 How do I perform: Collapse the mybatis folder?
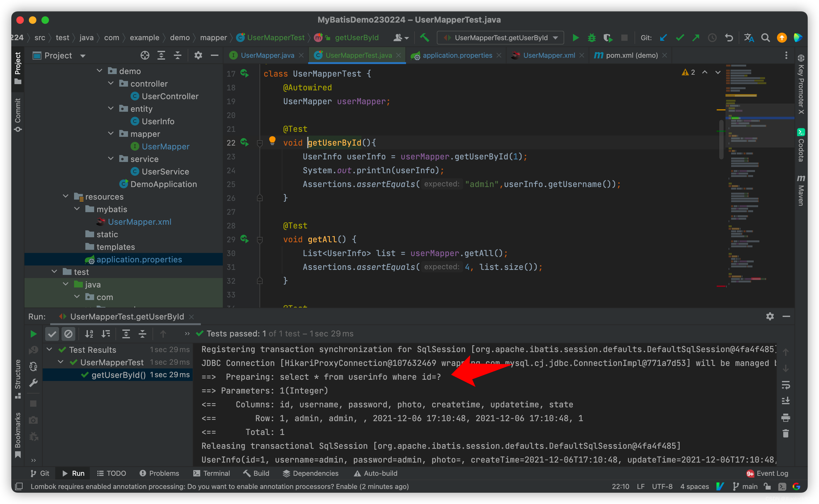pyautogui.click(x=77, y=209)
